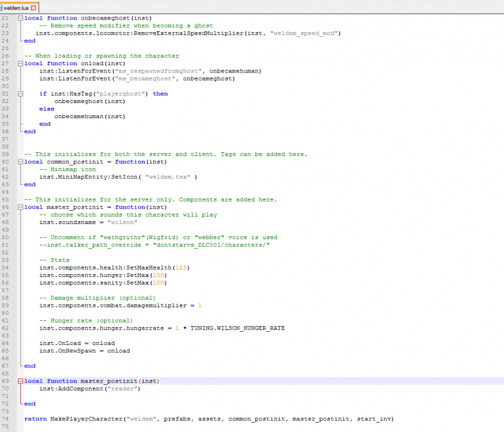Click the prefabs argument on line 74

[177, 419]
